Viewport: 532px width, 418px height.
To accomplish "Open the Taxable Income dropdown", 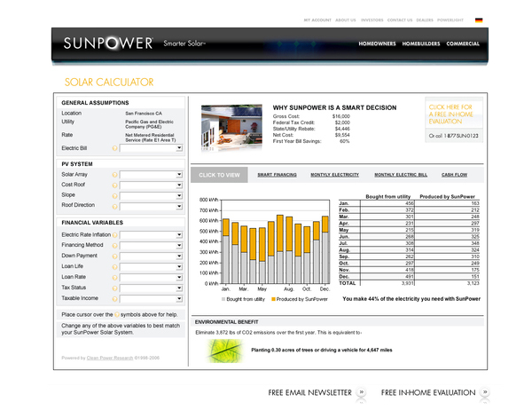I will (x=151, y=299).
